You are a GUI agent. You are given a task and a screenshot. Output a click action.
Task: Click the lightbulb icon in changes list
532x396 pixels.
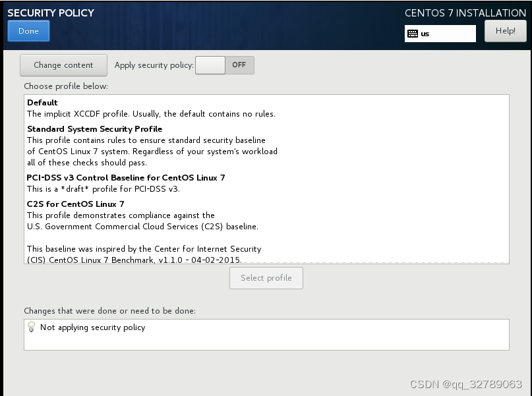[x=31, y=327]
